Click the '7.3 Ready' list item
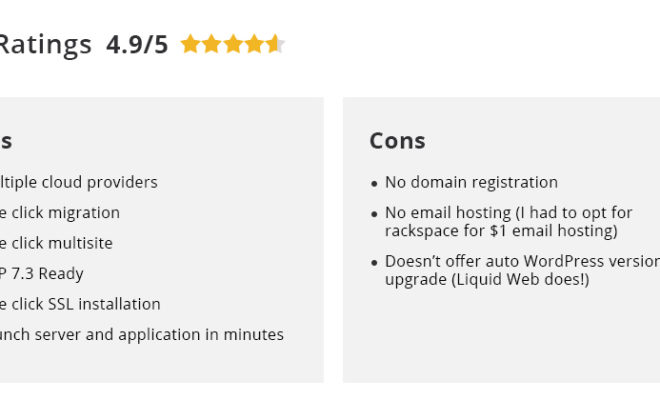This screenshot has height=420, width=660. click(42, 274)
